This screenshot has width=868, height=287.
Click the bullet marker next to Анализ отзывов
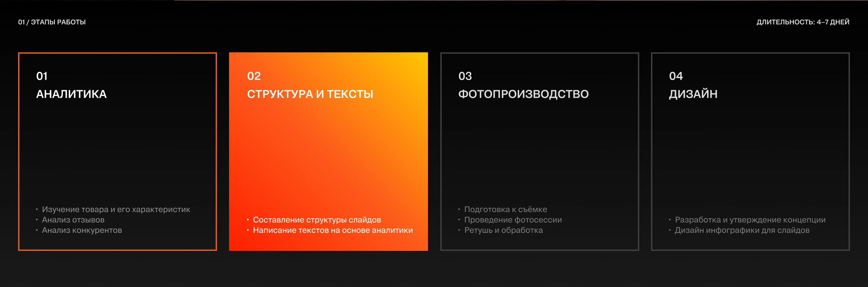point(36,220)
